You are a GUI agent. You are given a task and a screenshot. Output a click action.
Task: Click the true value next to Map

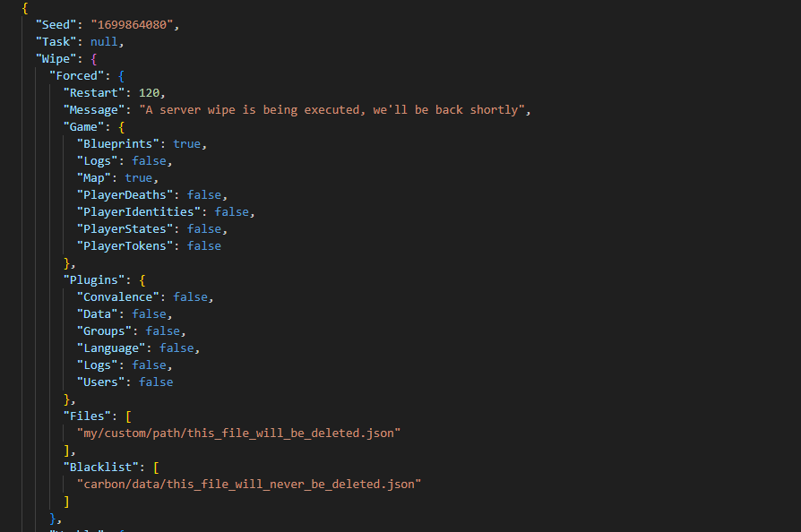pos(139,178)
